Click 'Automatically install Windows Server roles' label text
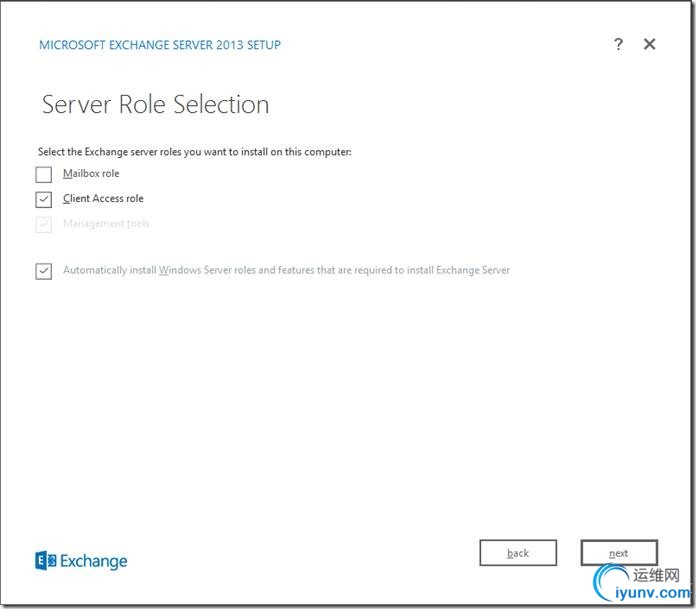The width and height of the screenshot is (696, 609). pos(286,270)
